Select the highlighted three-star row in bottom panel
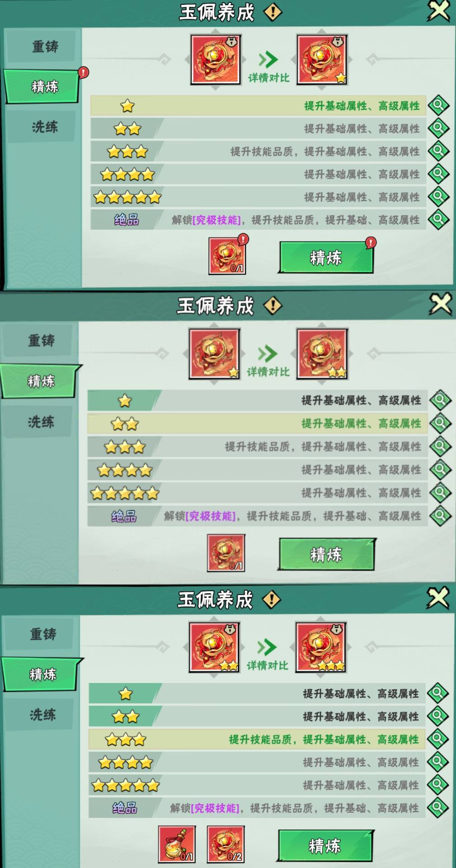The height and width of the screenshot is (868, 456). pos(257,739)
